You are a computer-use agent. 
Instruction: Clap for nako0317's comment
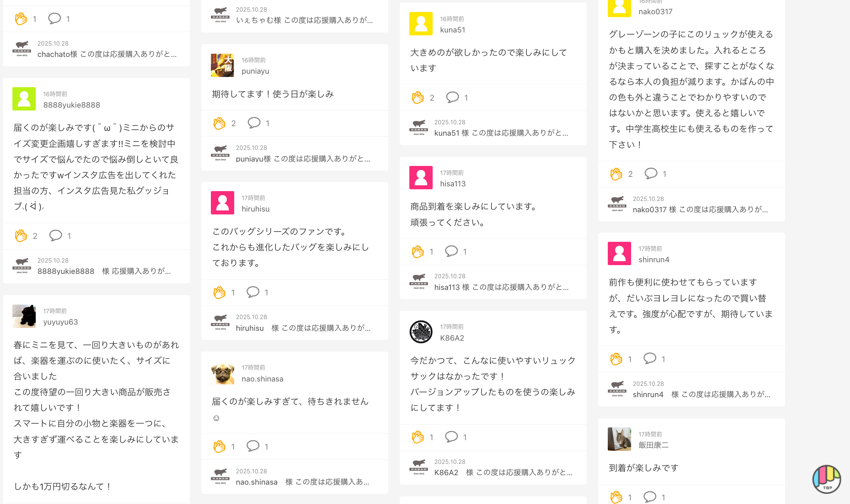pos(616,174)
